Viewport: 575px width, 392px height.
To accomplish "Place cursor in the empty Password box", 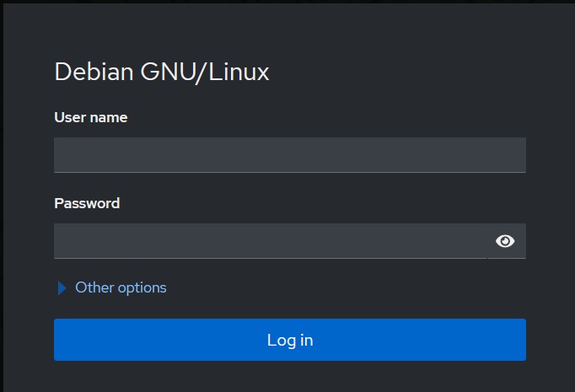I will click(271, 241).
